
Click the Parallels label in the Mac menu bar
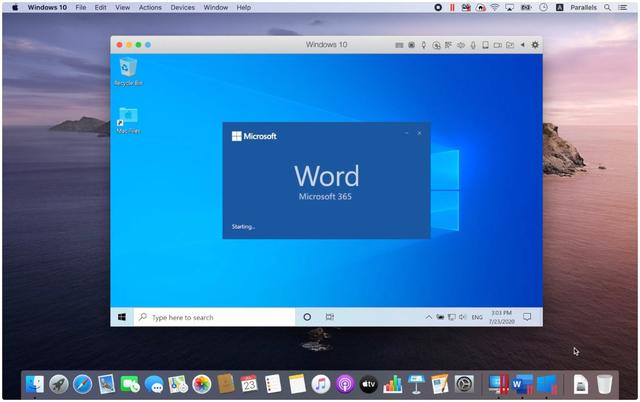[583, 7]
